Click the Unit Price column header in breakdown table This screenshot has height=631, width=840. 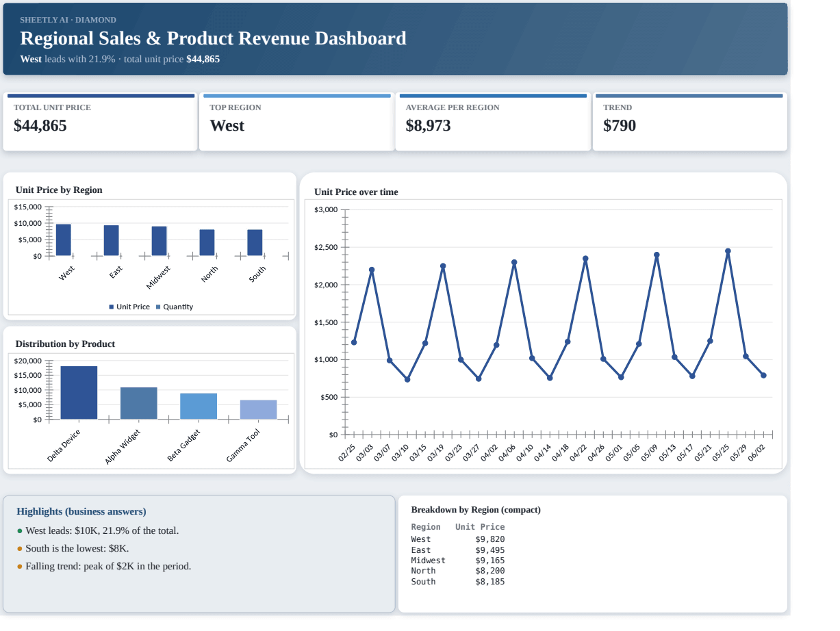pos(480,527)
